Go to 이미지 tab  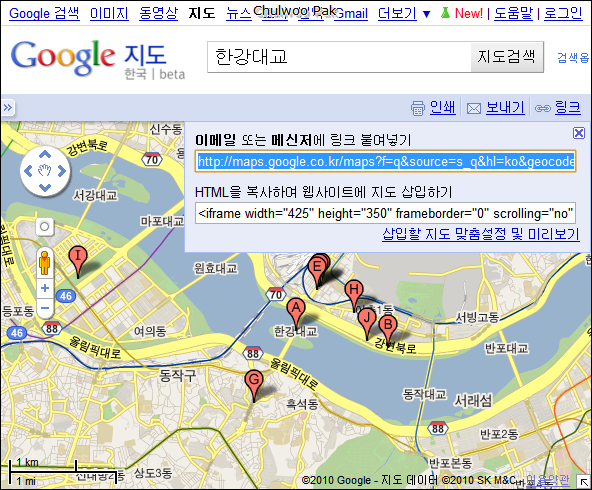pyautogui.click(x=109, y=14)
